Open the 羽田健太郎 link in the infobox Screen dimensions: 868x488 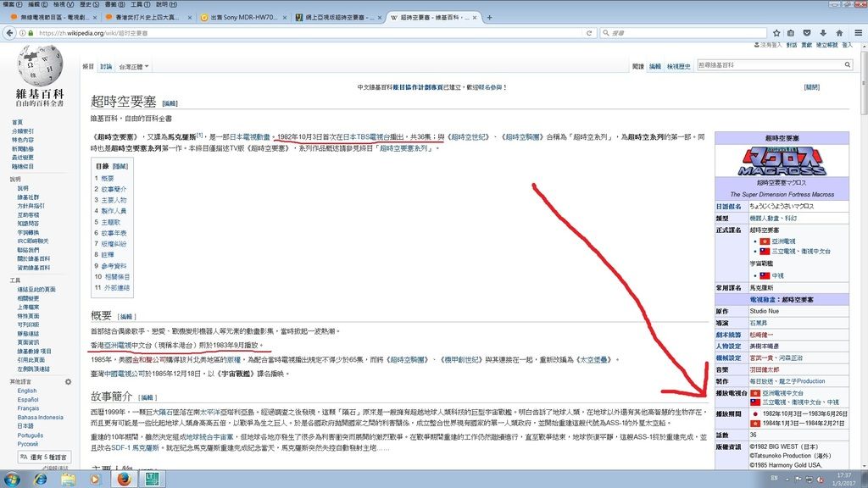tap(764, 369)
